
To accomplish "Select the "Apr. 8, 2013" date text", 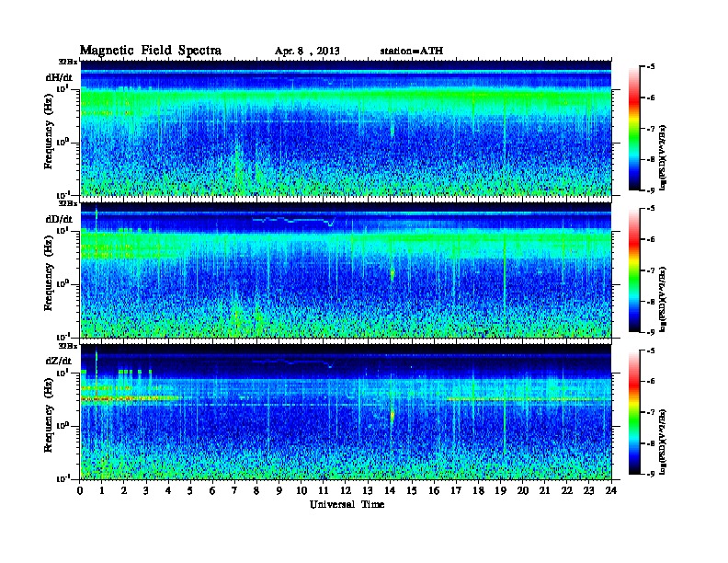I will click(x=307, y=52).
